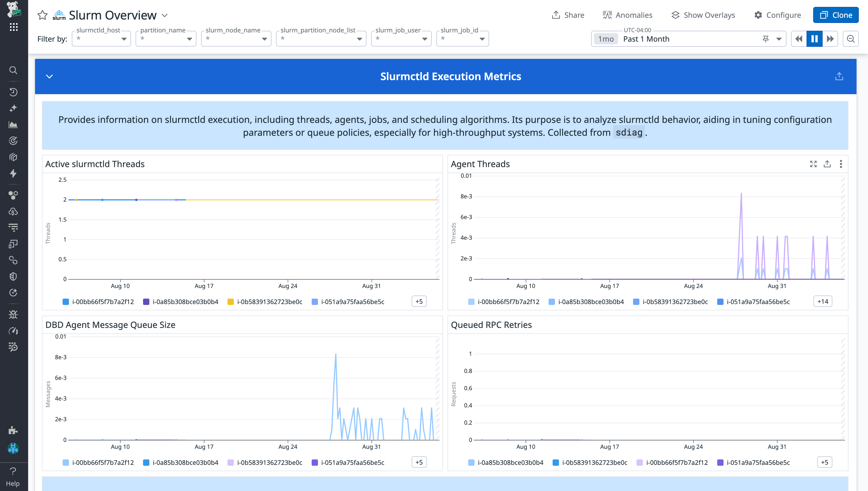868x491 pixels.
Task: Pin the time range selector
Action: (766, 38)
